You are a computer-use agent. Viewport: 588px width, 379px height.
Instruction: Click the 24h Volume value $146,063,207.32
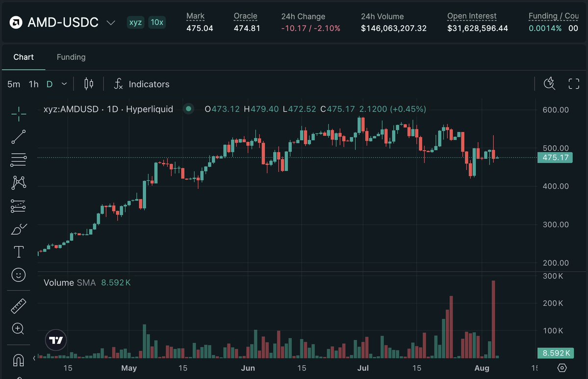(394, 28)
